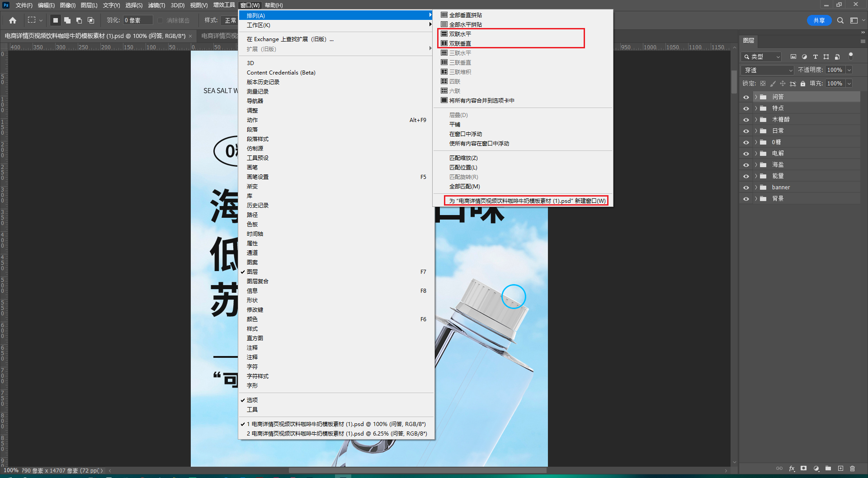The width and height of the screenshot is (868, 478).
Task: Choose 双联垂直 arrangement
Action: [460, 43]
